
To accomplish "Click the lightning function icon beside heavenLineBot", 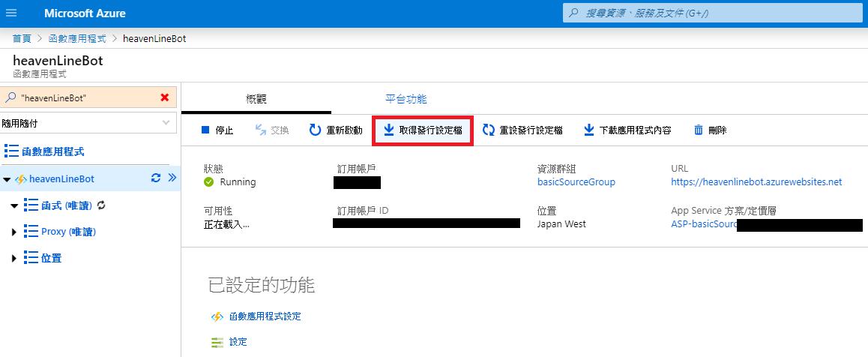I will pyautogui.click(x=20, y=179).
